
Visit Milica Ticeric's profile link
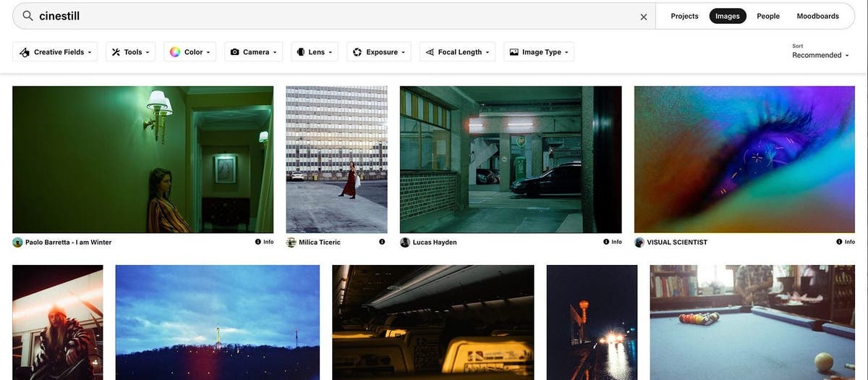pyautogui.click(x=320, y=242)
